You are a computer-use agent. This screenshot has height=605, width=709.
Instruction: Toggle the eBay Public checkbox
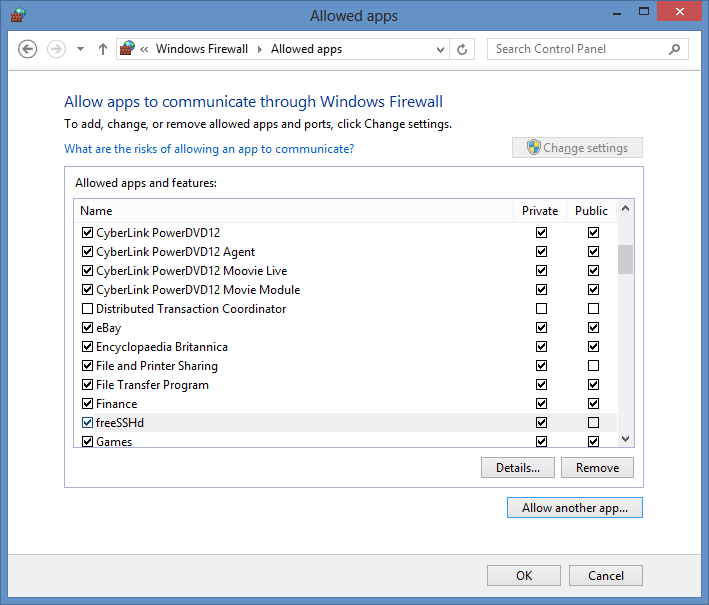593,327
